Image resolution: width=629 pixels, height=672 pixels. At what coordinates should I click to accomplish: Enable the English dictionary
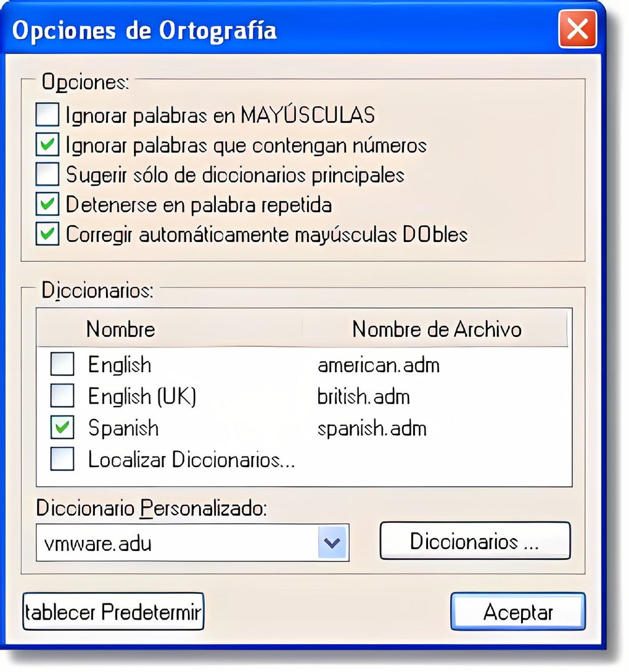62,364
